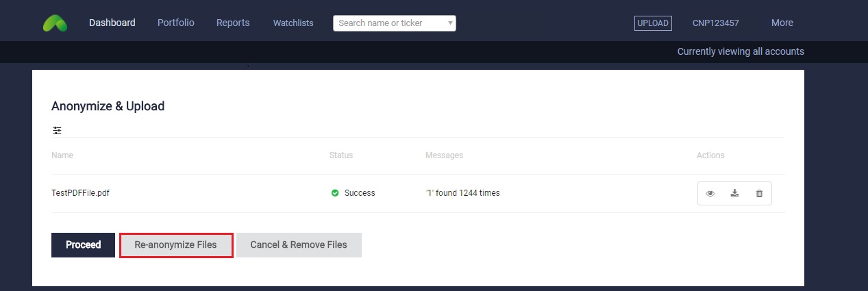Open the More menu

click(x=782, y=23)
